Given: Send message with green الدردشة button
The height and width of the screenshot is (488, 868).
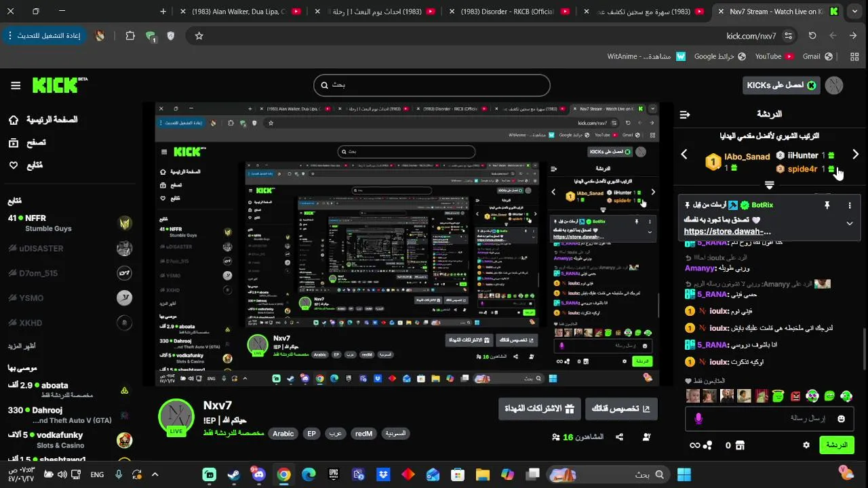Looking at the screenshot, I should point(837,445).
